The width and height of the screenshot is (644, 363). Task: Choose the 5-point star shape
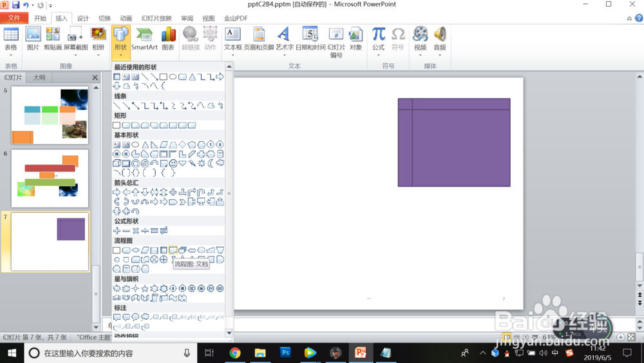point(144,289)
